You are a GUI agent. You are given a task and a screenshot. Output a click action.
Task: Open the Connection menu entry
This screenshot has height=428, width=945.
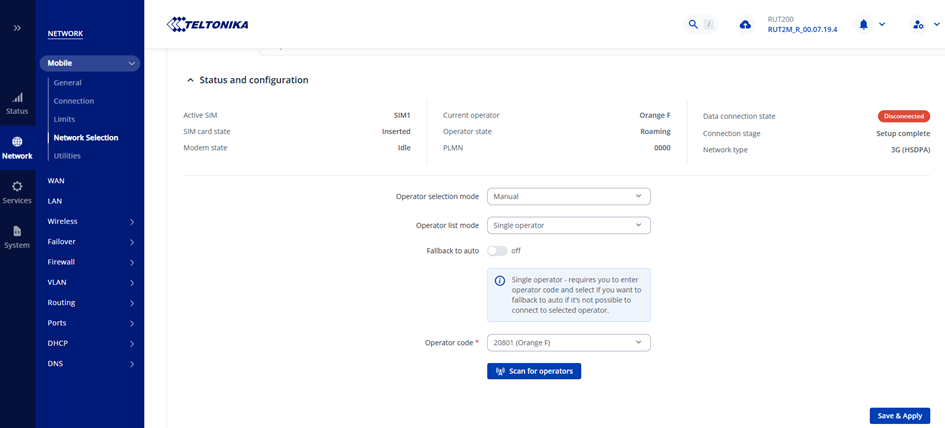[x=74, y=101]
